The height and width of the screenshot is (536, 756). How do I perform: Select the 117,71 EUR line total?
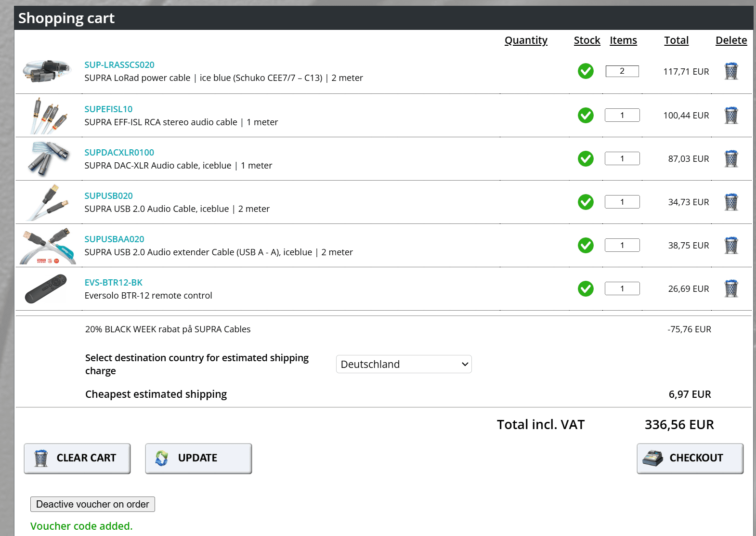pyautogui.click(x=686, y=72)
